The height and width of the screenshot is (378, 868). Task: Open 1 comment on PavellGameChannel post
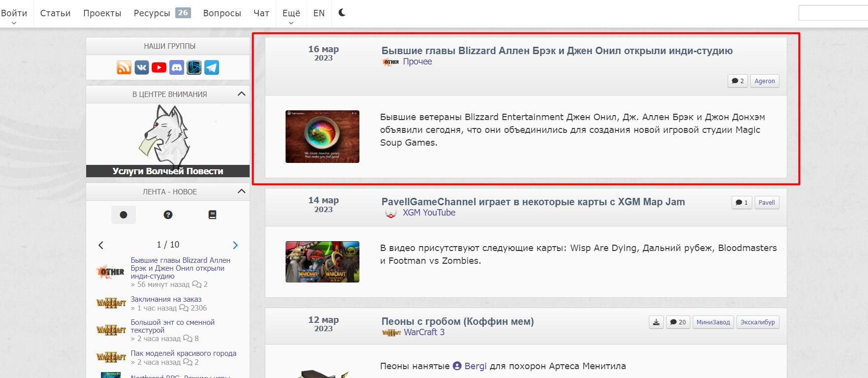coord(741,203)
